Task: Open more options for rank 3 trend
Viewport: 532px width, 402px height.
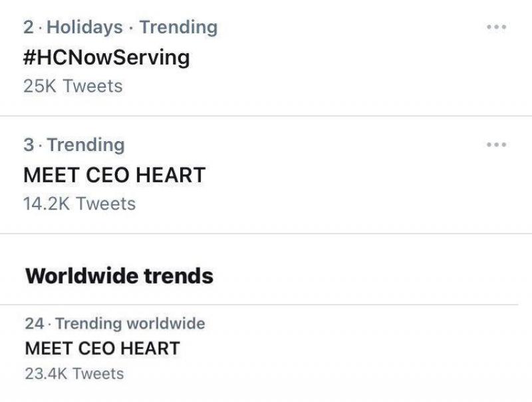Action: 496,144
